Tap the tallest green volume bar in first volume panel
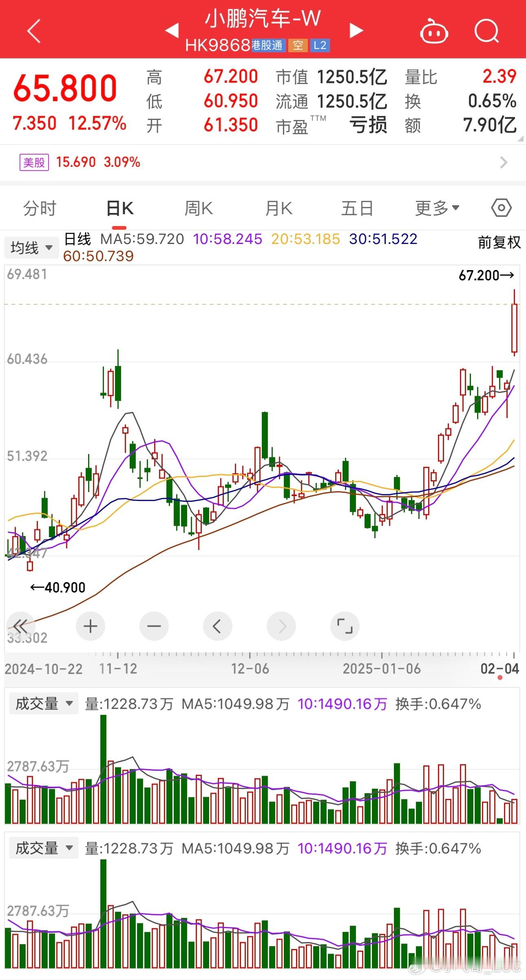This screenshot has height=980, width=526. pos(103,769)
